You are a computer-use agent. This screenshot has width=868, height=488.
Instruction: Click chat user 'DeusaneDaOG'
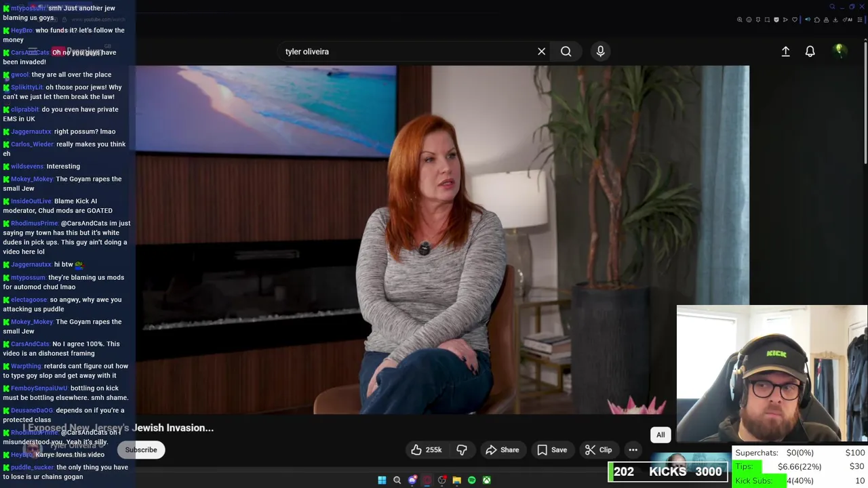point(32,411)
